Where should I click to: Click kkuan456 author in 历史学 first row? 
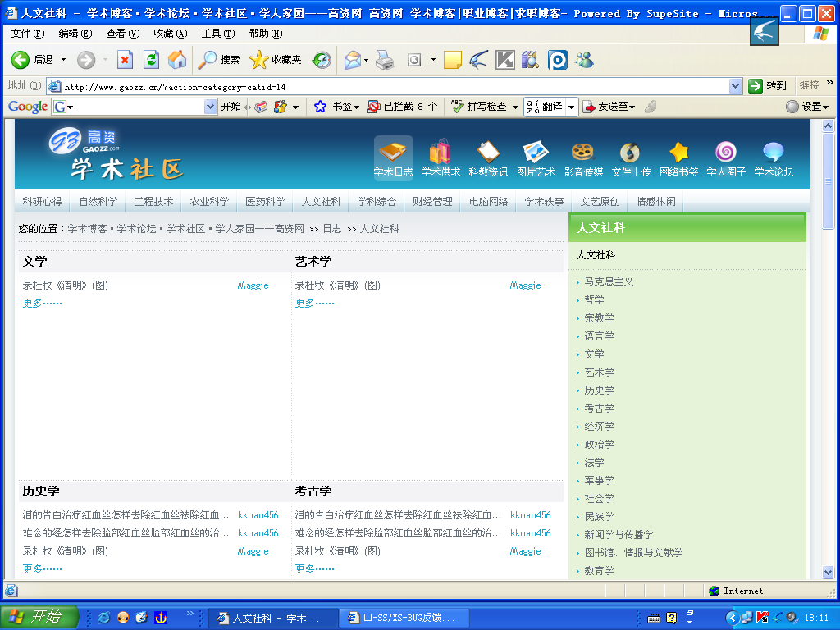258,515
